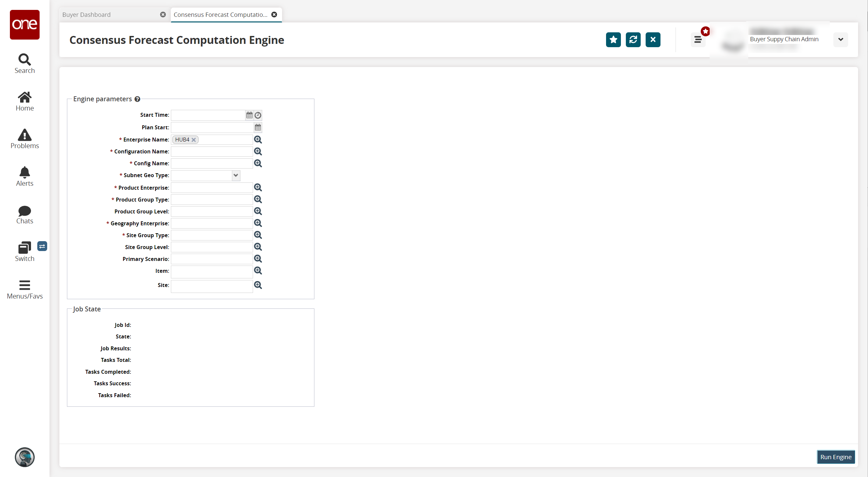Open the Start Time calendar picker
This screenshot has height=477, width=868.
249,115
